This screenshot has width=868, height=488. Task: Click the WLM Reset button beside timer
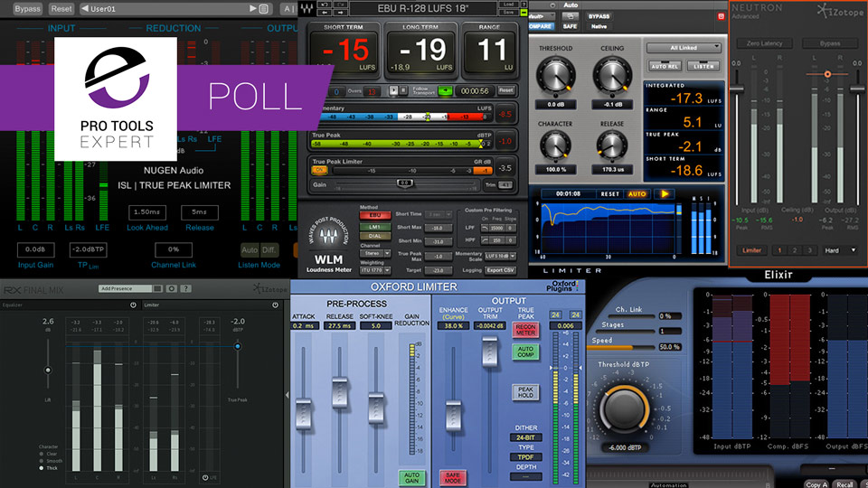click(506, 90)
